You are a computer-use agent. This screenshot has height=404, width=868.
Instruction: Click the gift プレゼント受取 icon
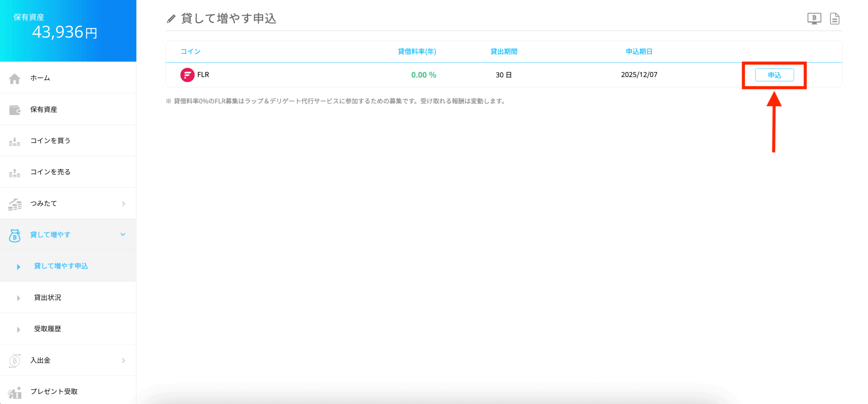(15, 392)
